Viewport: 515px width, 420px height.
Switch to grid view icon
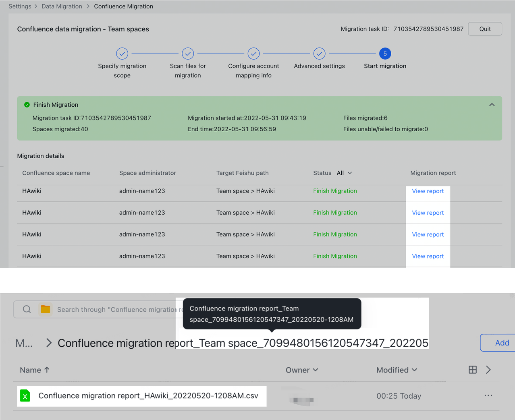tap(473, 370)
